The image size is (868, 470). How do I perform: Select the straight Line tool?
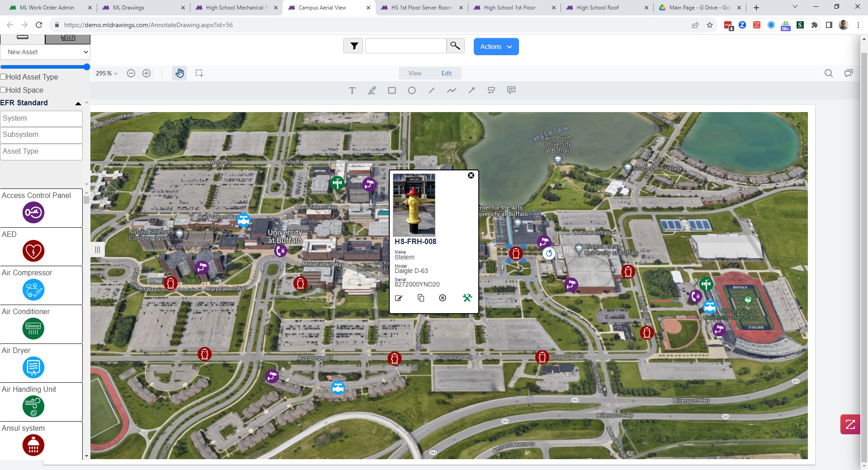coord(432,90)
